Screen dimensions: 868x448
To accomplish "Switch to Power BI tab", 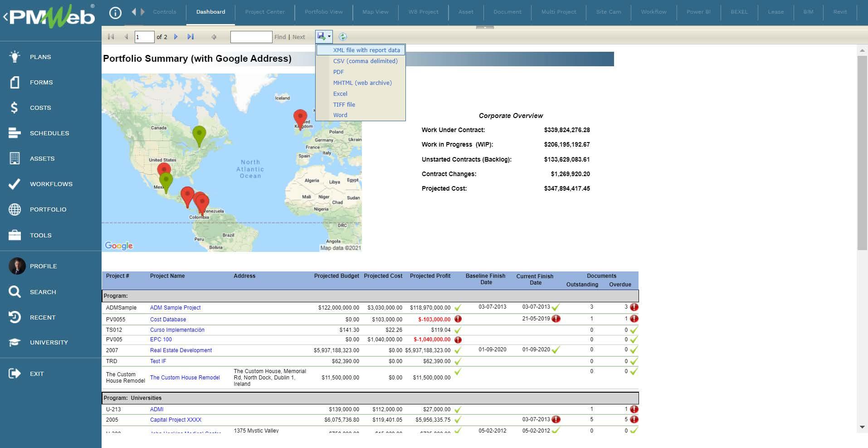I will (x=698, y=12).
